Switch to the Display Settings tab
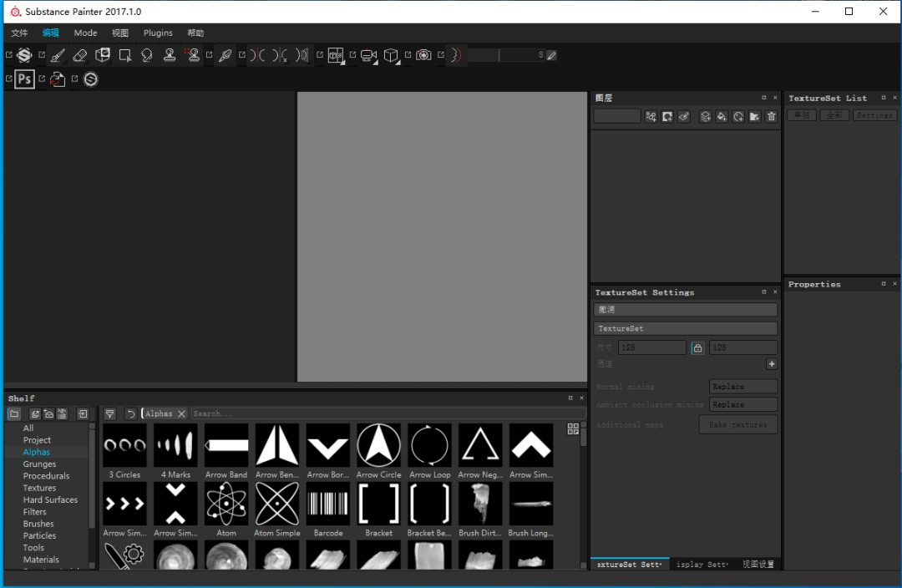The image size is (902, 588). click(x=702, y=565)
